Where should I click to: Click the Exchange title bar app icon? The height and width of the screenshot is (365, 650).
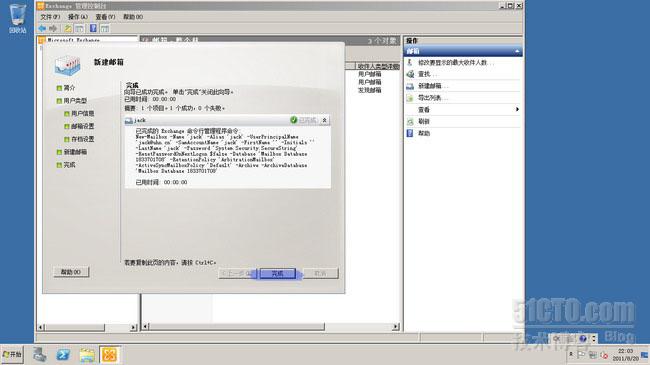(x=40, y=6)
